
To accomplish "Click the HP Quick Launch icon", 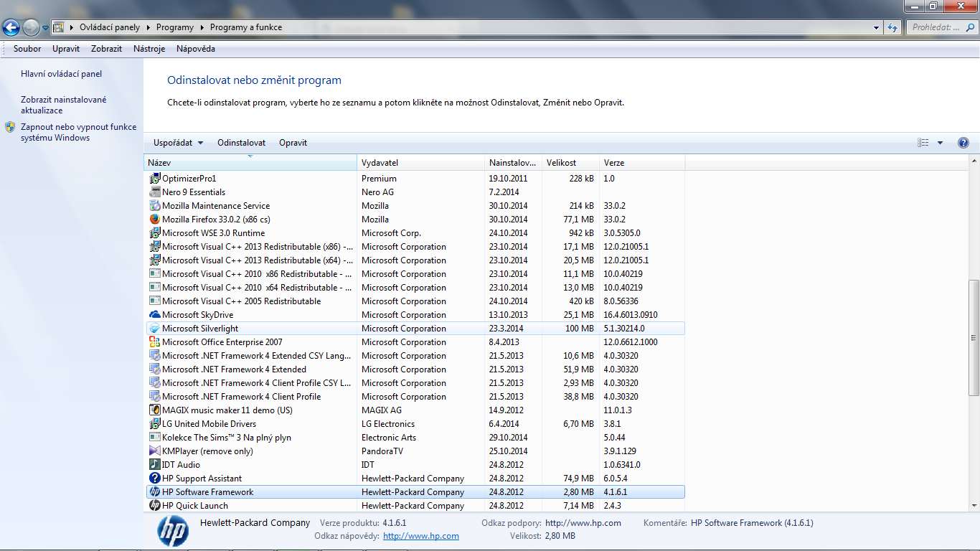I will point(155,506).
